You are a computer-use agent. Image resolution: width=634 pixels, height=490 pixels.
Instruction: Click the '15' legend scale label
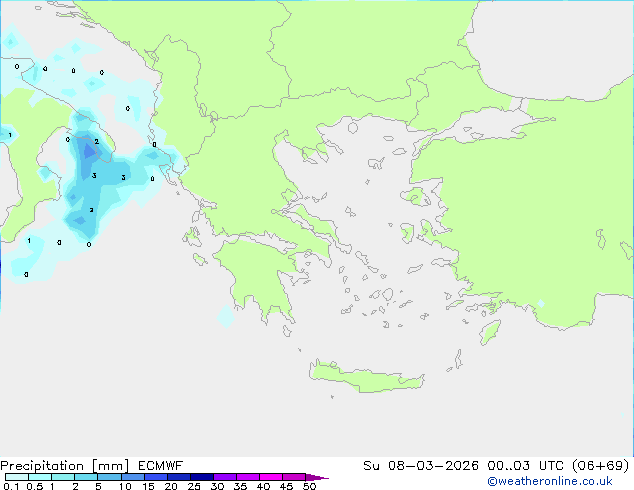tap(148, 486)
